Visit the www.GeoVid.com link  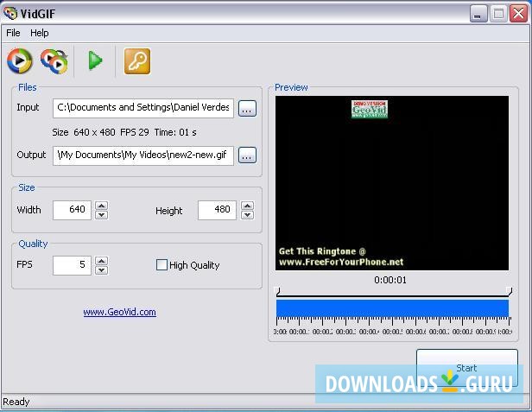point(120,312)
